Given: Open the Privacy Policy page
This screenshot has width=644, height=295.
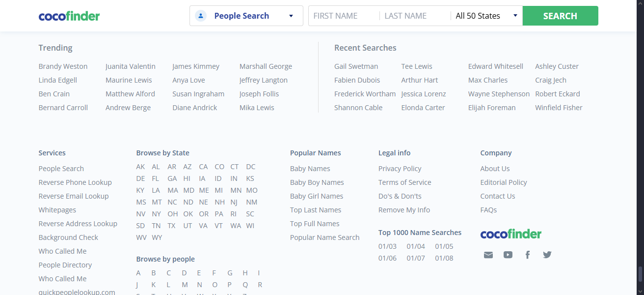Looking at the screenshot, I should tap(400, 168).
